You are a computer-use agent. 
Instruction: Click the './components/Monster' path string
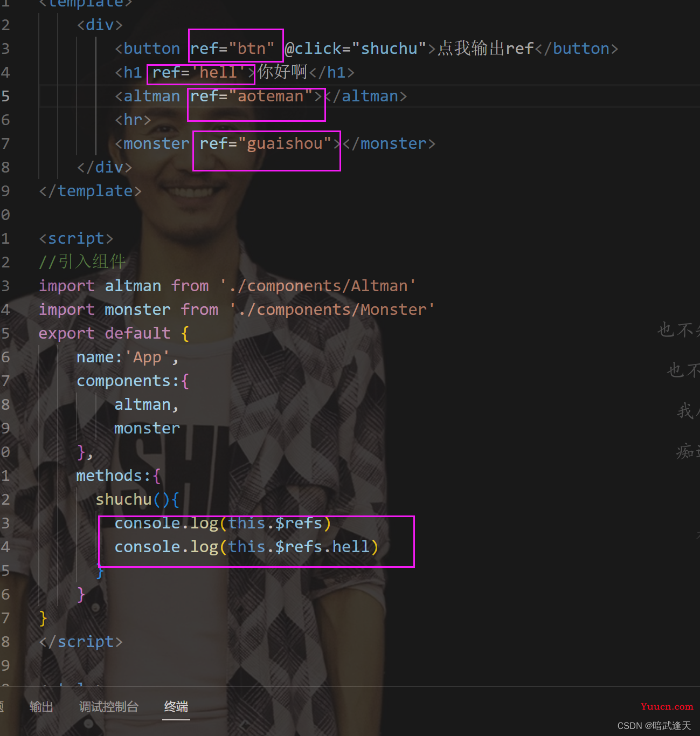[x=332, y=309]
